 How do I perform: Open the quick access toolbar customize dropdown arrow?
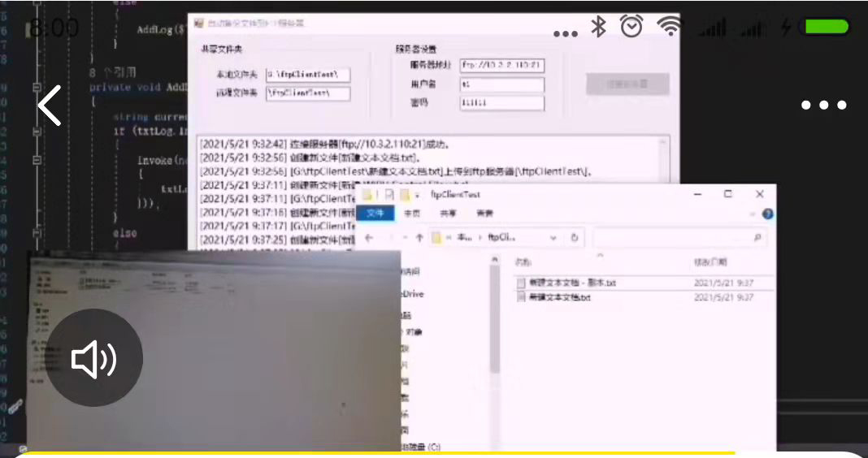coord(418,195)
